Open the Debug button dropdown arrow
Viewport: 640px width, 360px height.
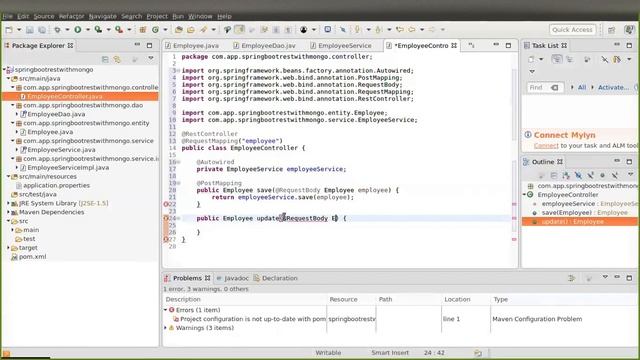(67, 29)
